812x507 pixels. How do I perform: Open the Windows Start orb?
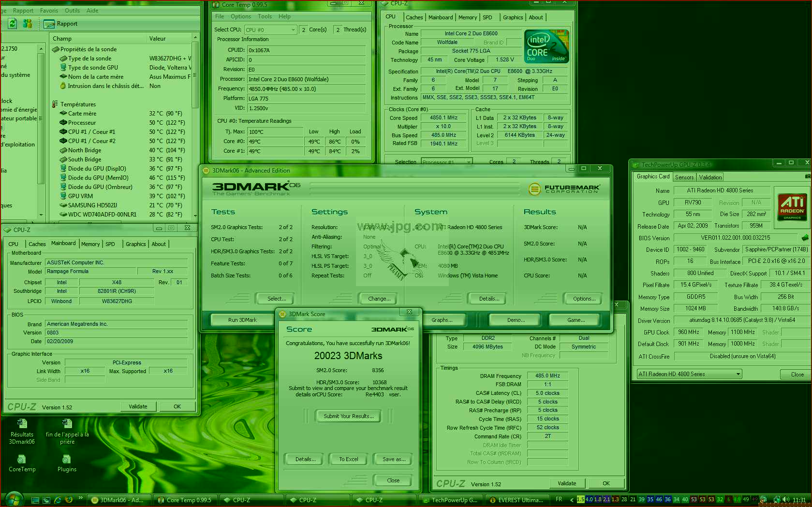14,499
